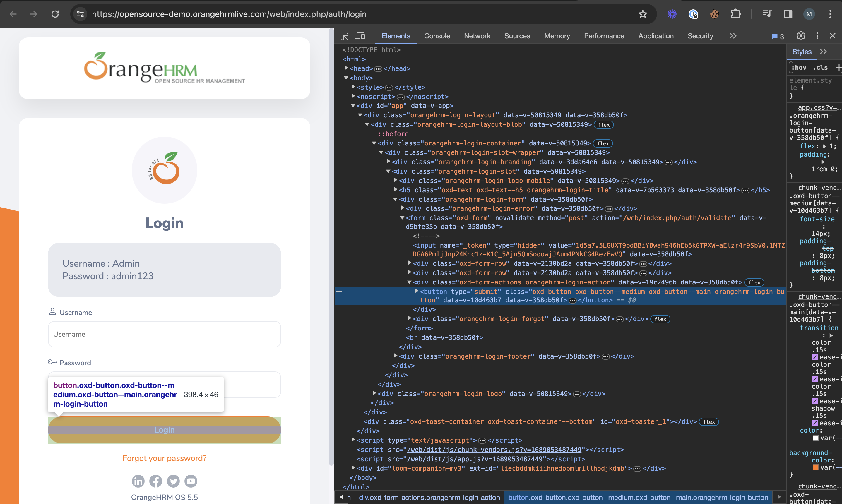
Task: Activate the inspect element picker icon
Action: click(x=344, y=36)
